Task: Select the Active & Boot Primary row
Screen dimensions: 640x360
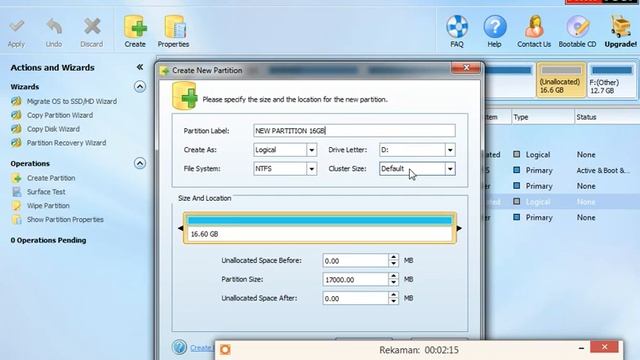Action: pos(562,171)
